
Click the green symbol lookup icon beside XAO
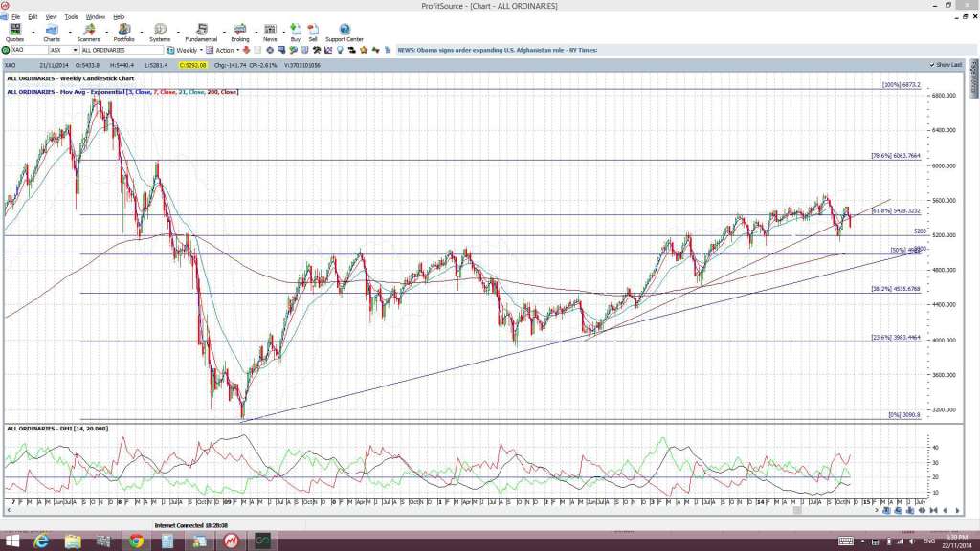pos(5,50)
